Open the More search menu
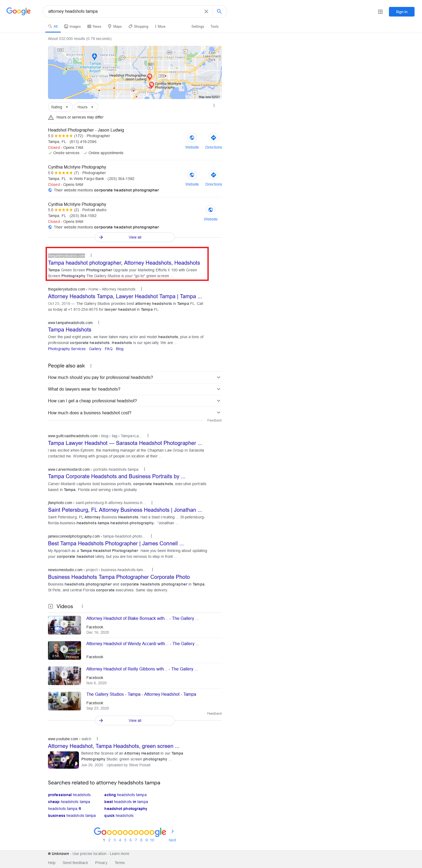Image resolution: width=422 pixels, height=868 pixels. (x=160, y=27)
